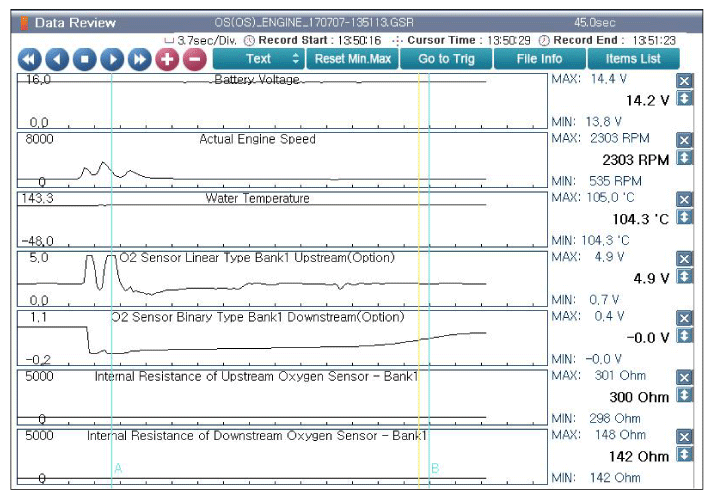Click the 104.3 'C current value
The width and height of the screenshot is (713, 499).
pyautogui.click(x=641, y=219)
